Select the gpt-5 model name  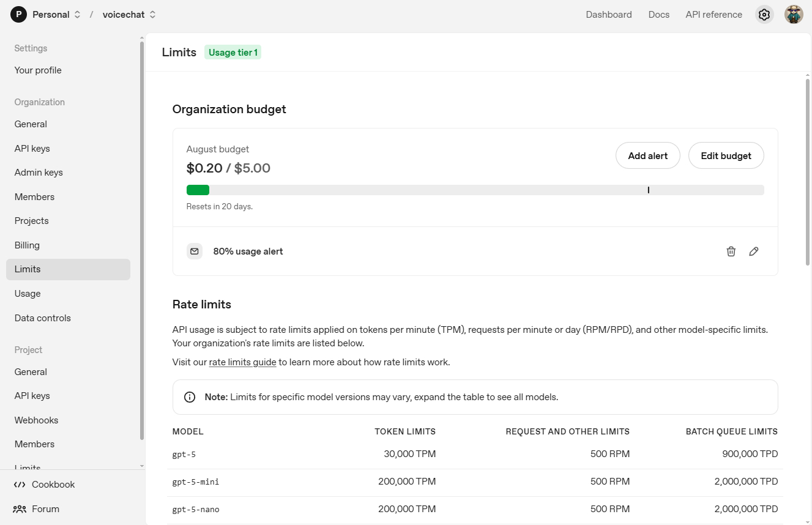click(184, 455)
